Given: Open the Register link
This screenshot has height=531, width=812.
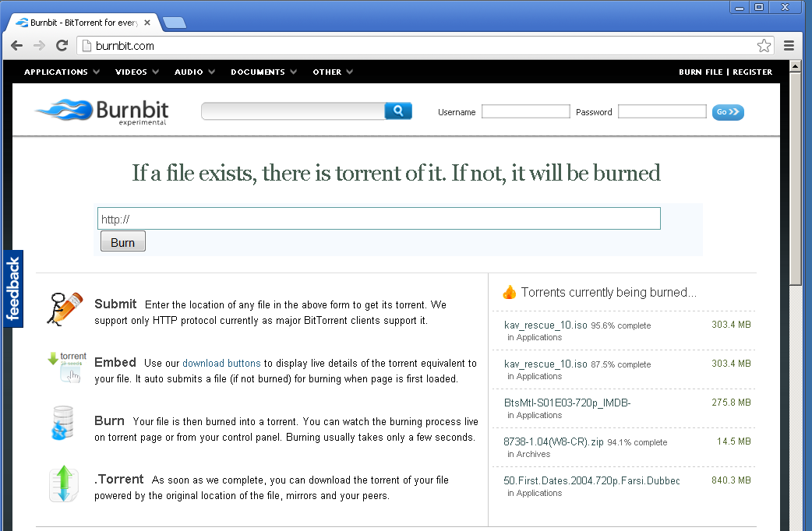Looking at the screenshot, I should click(753, 72).
